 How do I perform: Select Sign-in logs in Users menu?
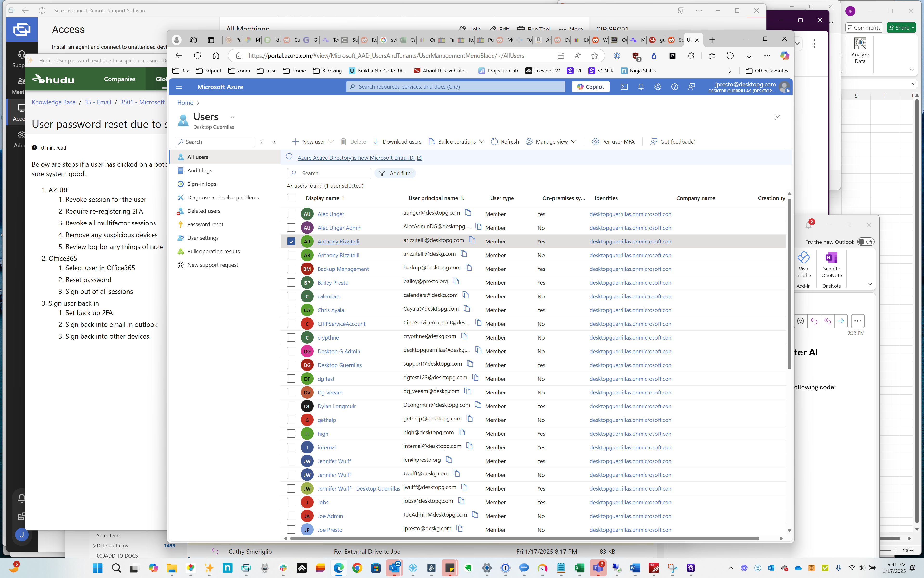(x=202, y=184)
